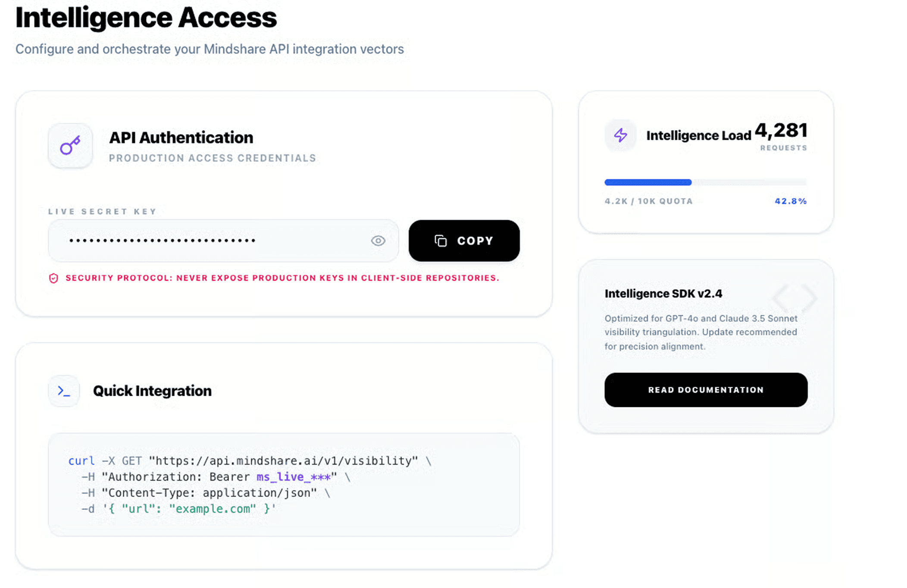Click the curl command code block
This screenshot has height=588, width=907.
[284, 485]
